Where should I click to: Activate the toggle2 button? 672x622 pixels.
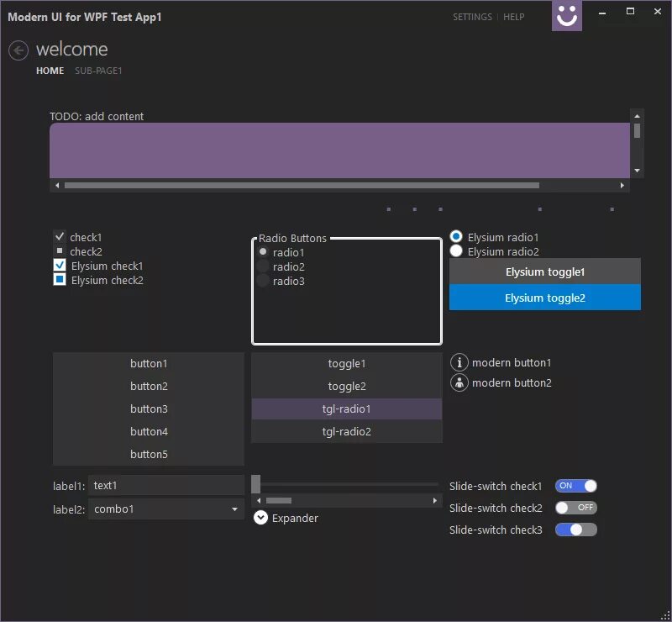347,387
